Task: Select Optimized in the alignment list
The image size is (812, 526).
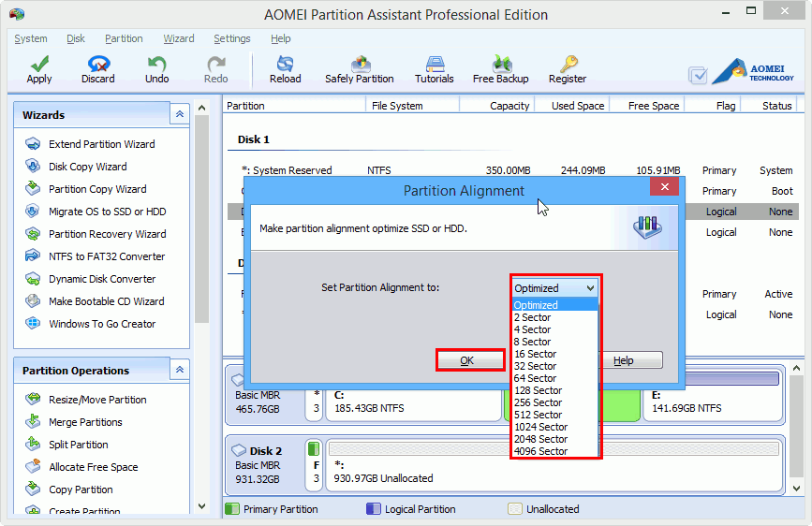Action: [554, 305]
